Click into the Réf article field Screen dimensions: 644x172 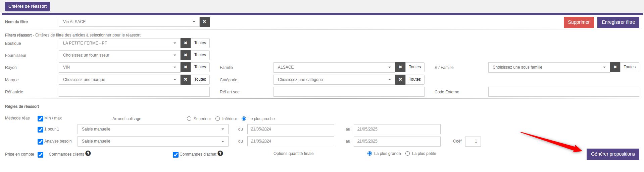pyautogui.click(x=134, y=92)
